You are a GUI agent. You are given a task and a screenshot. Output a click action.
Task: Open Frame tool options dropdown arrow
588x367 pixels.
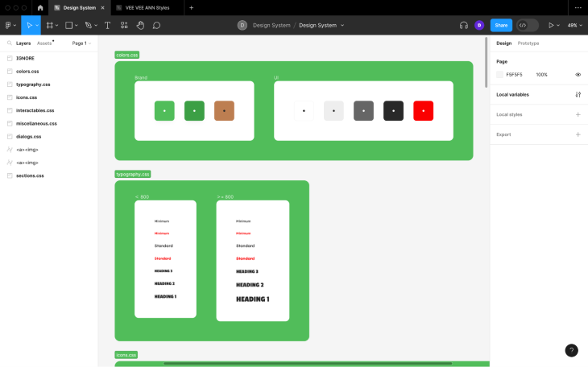pos(56,25)
